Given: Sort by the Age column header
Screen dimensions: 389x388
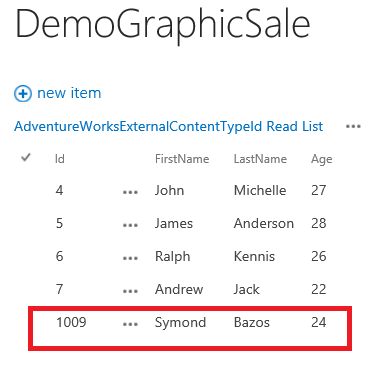Looking at the screenshot, I should click(x=322, y=159).
